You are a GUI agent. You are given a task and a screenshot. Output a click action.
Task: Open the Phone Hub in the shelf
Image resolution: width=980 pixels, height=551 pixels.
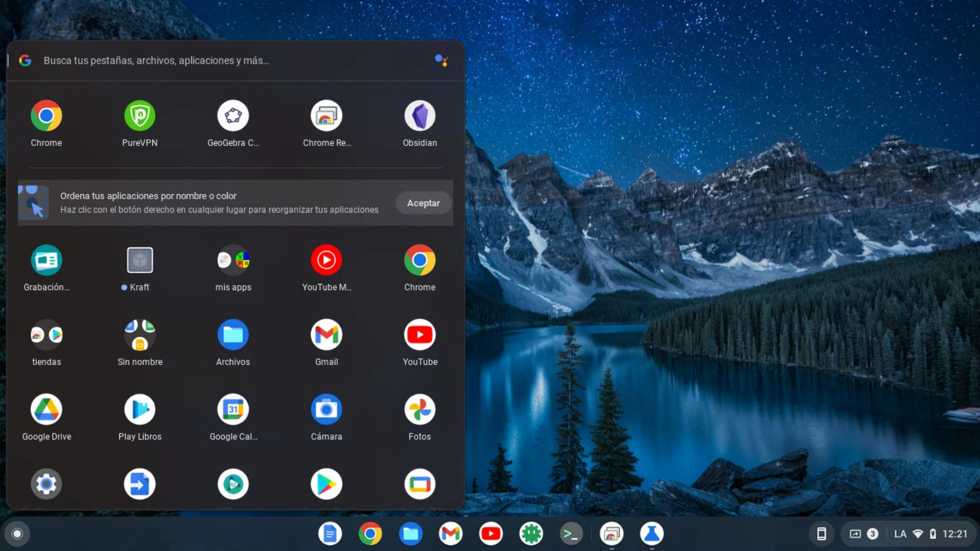(x=821, y=534)
